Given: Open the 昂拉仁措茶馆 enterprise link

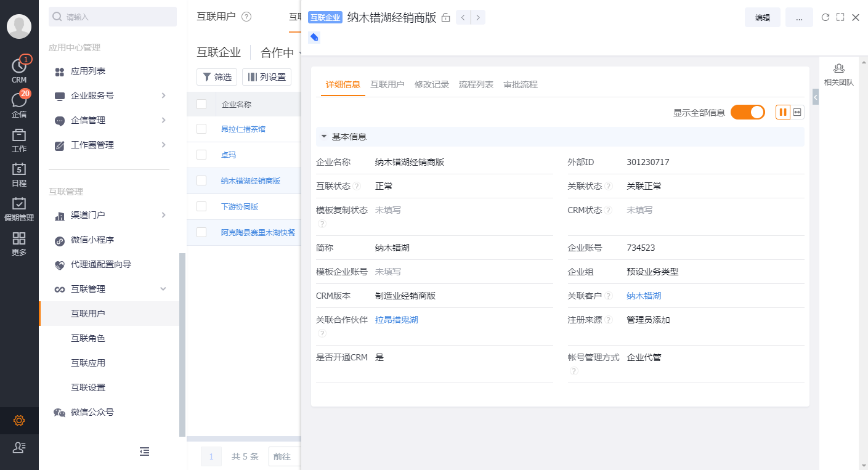Looking at the screenshot, I should (243, 129).
